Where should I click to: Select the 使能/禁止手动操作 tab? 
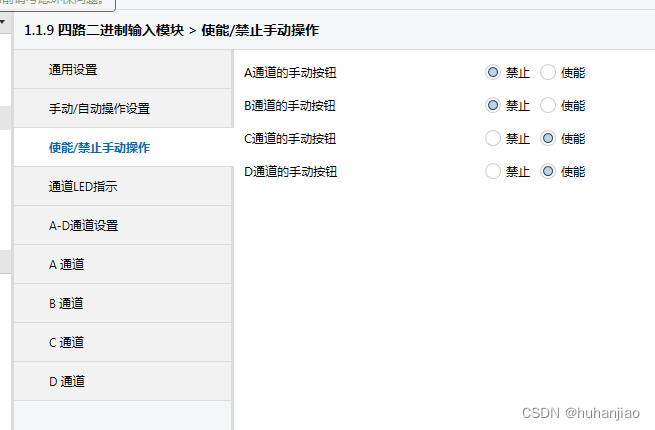99,147
